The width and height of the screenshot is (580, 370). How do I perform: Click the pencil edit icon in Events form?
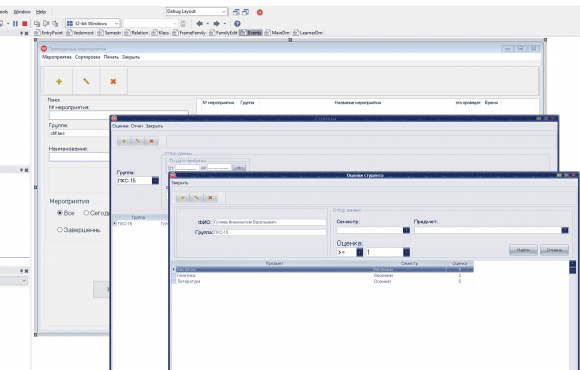(x=86, y=81)
